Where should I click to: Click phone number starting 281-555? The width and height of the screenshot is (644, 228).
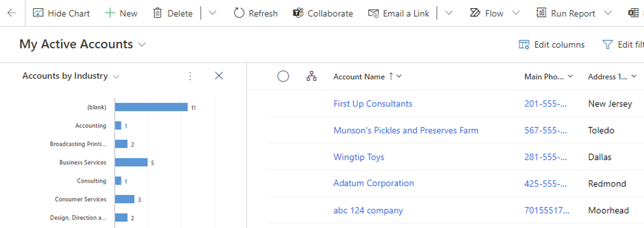click(546, 157)
